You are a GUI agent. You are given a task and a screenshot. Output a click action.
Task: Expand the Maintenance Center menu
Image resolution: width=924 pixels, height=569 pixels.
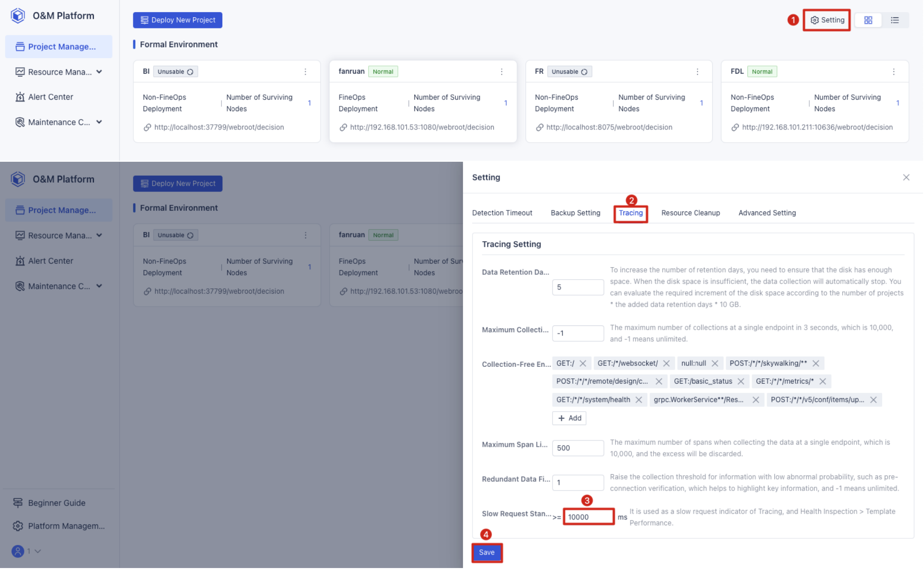[x=60, y=122]
